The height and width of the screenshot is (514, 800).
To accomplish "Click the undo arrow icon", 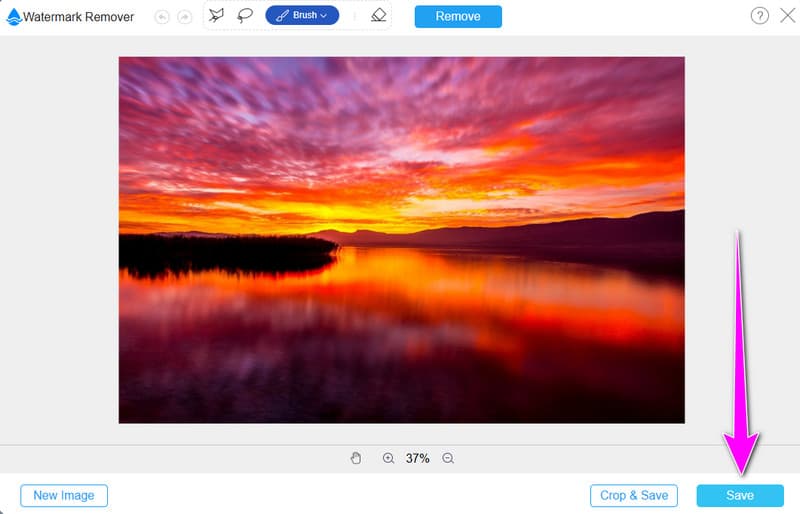I will [161, 17].
